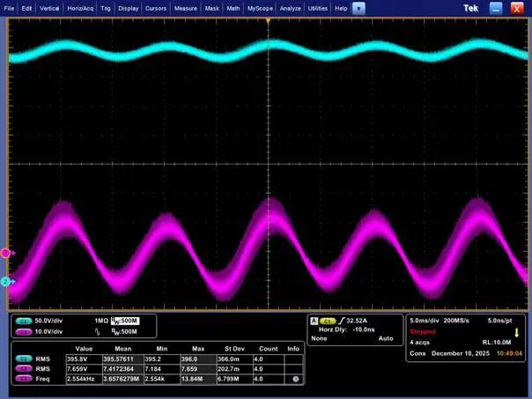Click the orange trigger position marker at top

click(x=268, y=18)
